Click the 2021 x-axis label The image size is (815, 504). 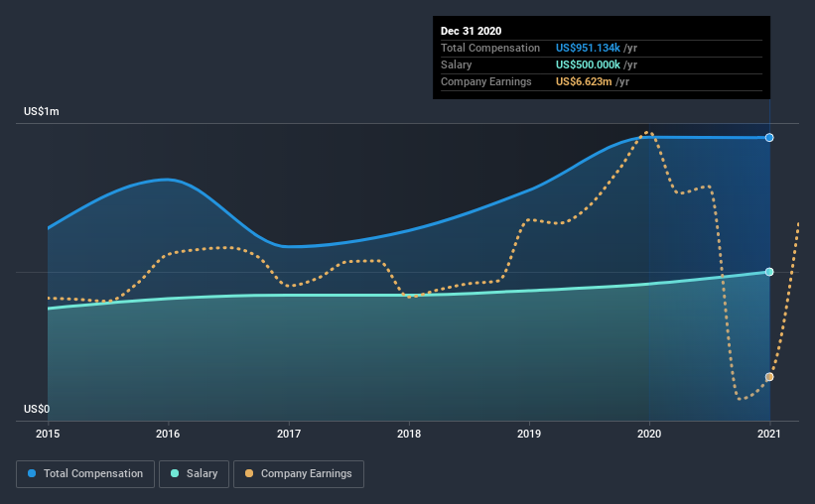[769, 434]
